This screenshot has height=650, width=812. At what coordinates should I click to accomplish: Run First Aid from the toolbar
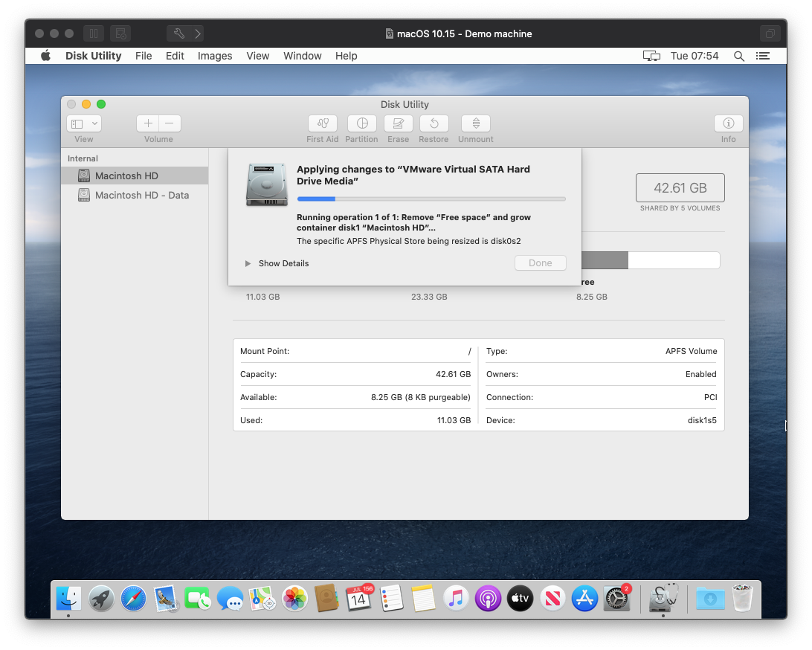click(322, 123)
